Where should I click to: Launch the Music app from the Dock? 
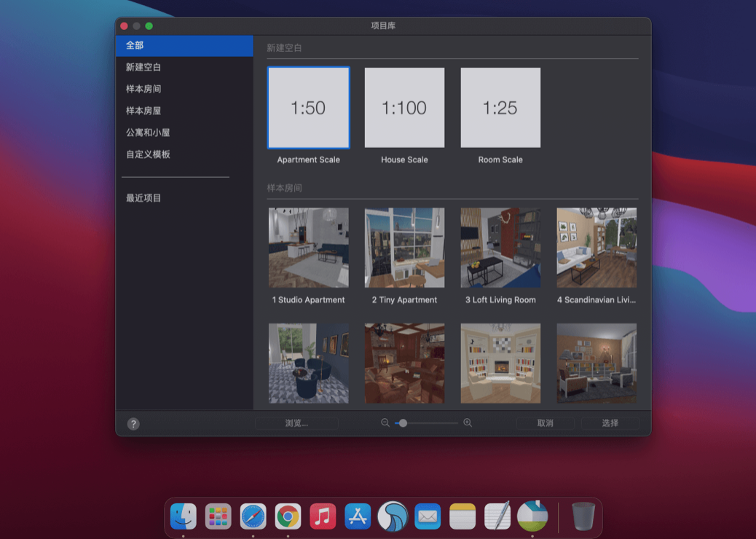(x=323, y=516)
